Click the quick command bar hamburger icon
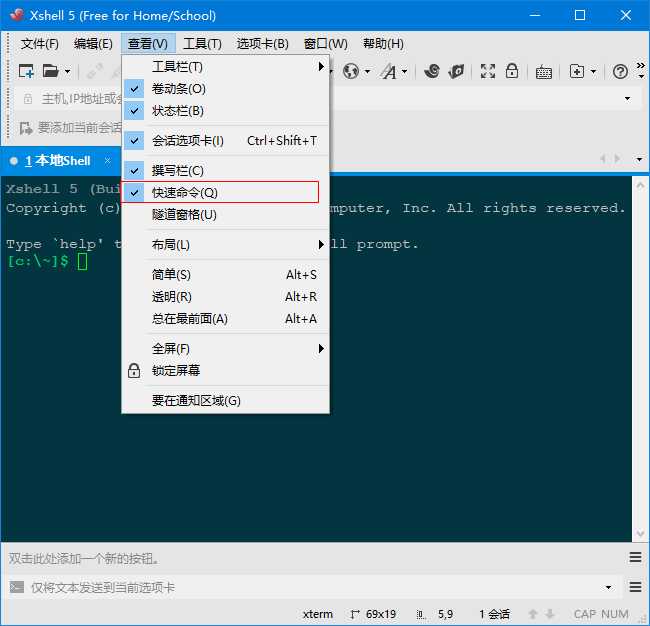The image size is (650, 626). click(x=635, y=557)
